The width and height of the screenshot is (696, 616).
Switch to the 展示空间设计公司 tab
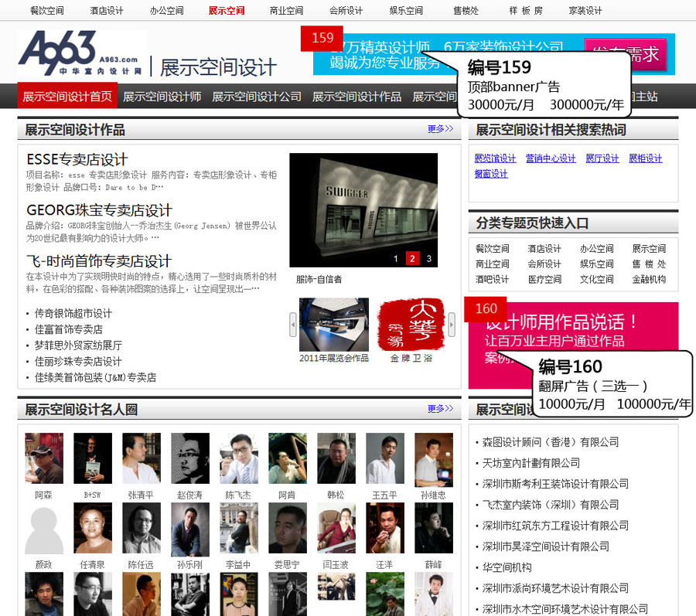pos(257,97)
